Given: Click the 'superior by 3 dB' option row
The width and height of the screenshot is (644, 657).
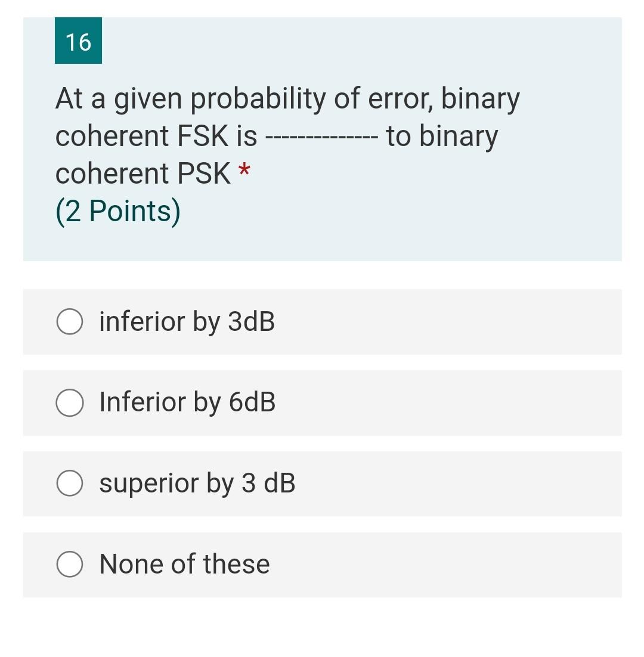Looking at the screenshot, I should pyautogui.click(x=322, y=483).
